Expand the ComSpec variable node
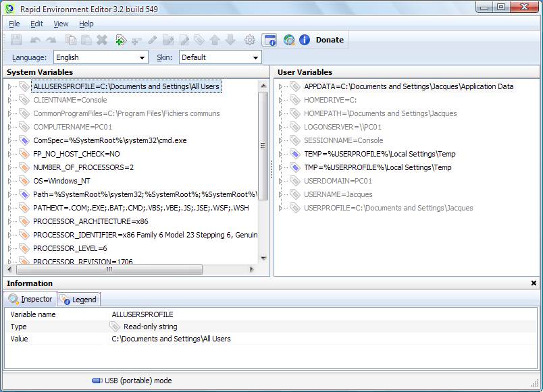The width and height of the screenshot is (543, 392). point(9,140)
